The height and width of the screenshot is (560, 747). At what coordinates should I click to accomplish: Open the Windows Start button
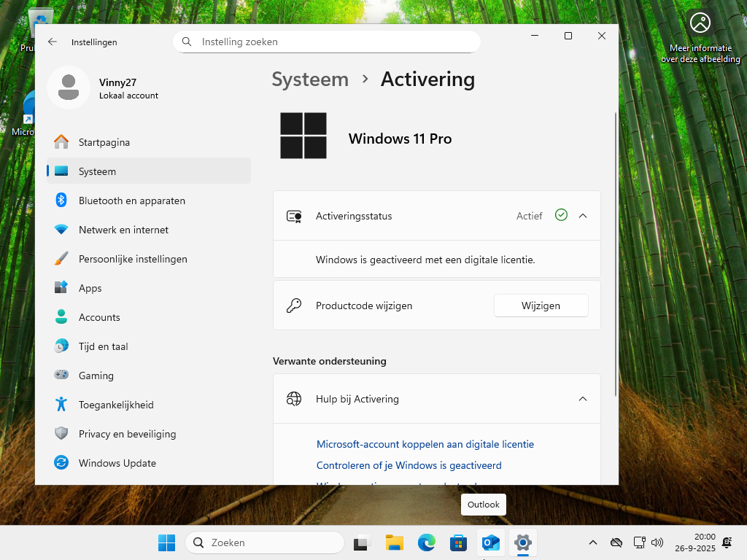coord(167,542)
